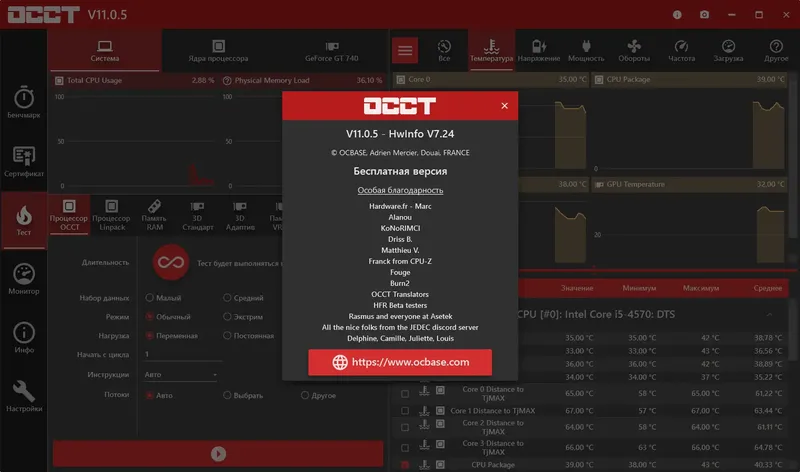This screenshot has height=472, width=800.
Task: Toggle Core 3 Distance to TjMAX checkbox
Action: click(x=405, y=448)
